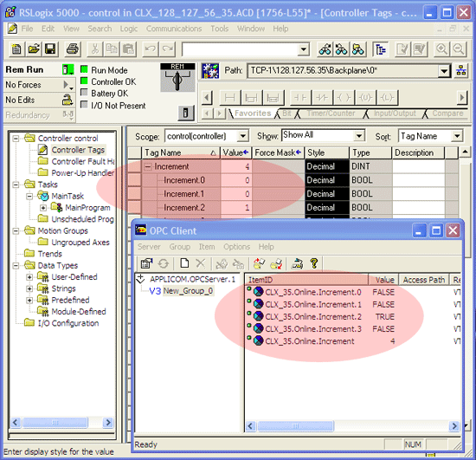Click the organizer horizontal scrollbar thumb
Viewport: 476px width, 460px height.
(x=55, y=423)
